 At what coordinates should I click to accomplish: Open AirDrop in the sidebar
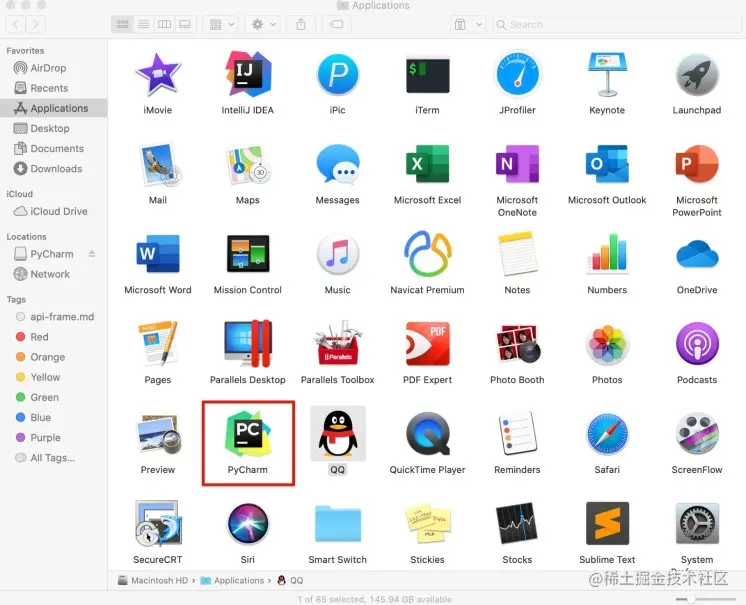click(40, 68)
